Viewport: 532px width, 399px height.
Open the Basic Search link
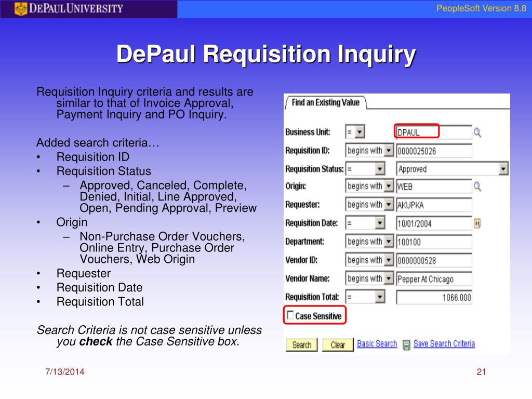pyautogui.click(x=377, y=344)
